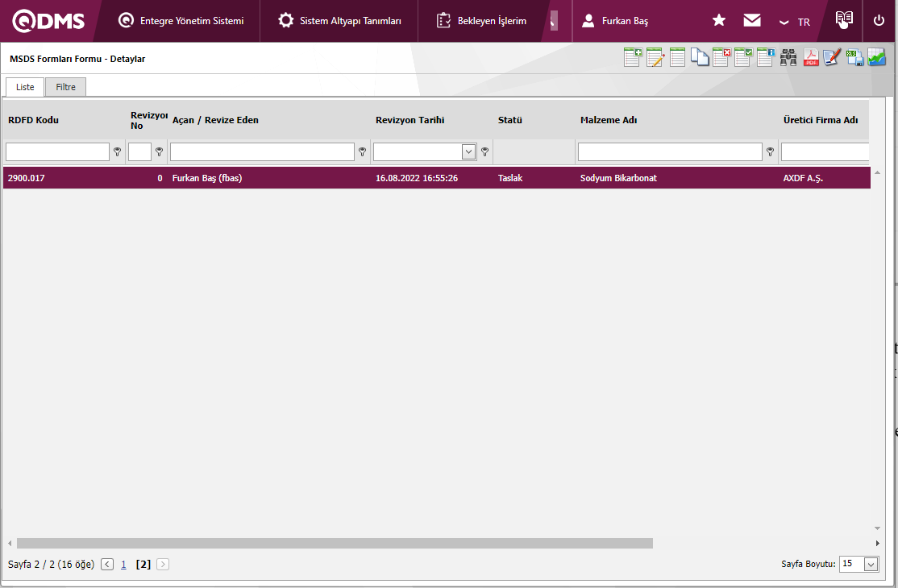
Task: Switch to the Liste tab
Action: pyautogui.click(x=25, y=87)
